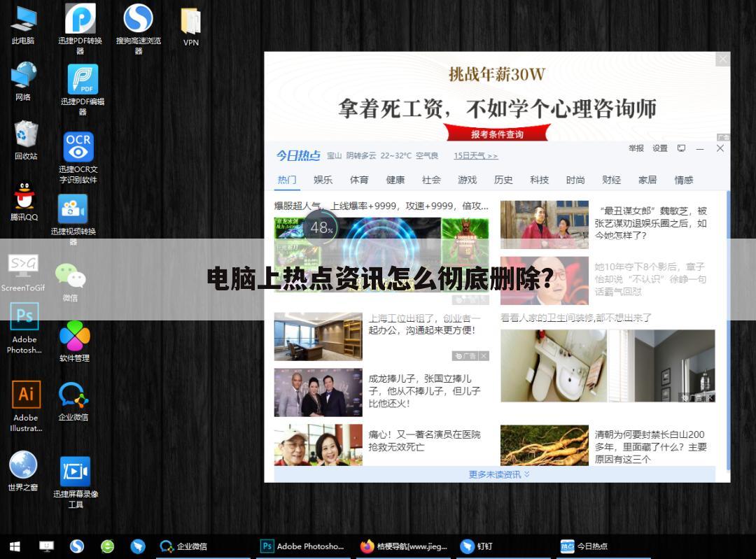Launch 迅捷PDF编辑器 desktop icon
756x559 pixels.
click(83, 90)
